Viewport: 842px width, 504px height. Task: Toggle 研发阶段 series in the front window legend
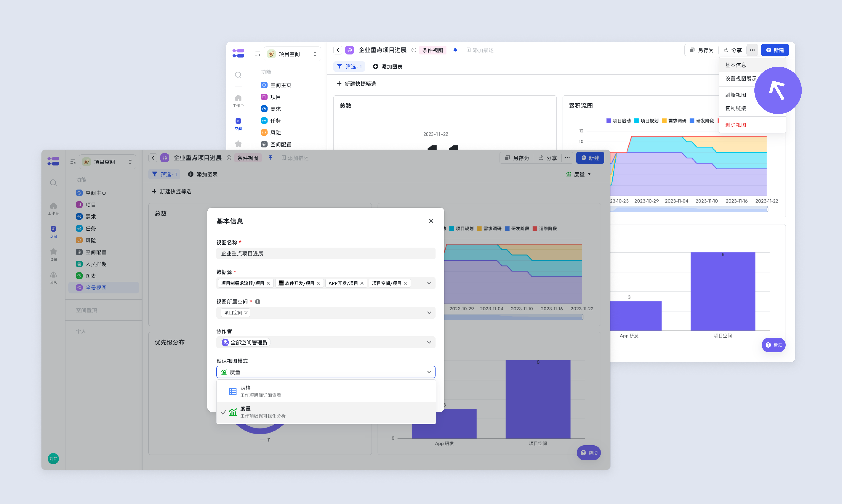[517, 229]
